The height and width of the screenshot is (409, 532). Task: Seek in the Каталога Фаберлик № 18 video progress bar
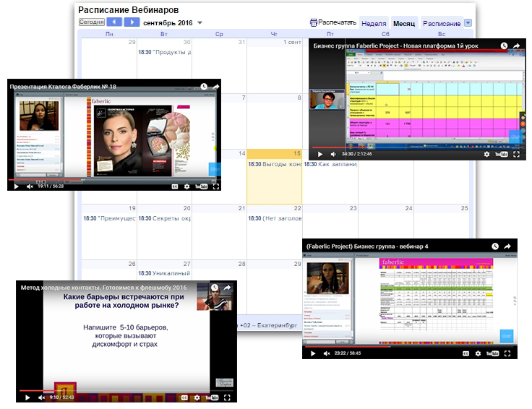[x=114, y=180]
